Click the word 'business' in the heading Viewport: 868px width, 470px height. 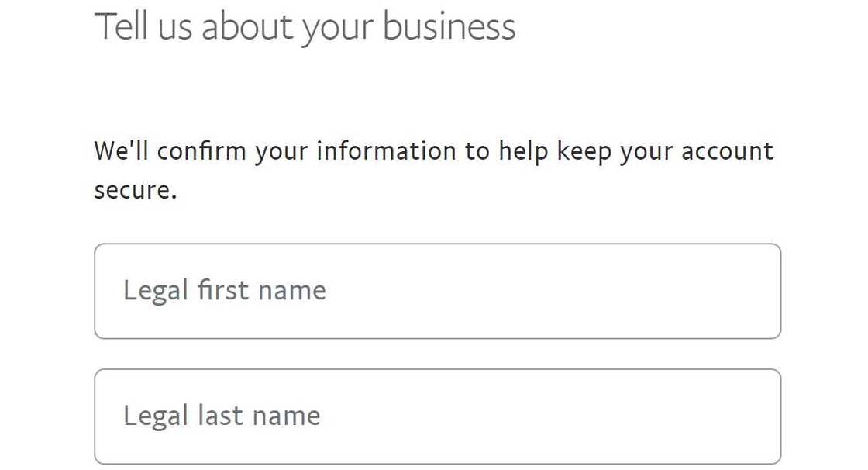click(x=451, y=26)
